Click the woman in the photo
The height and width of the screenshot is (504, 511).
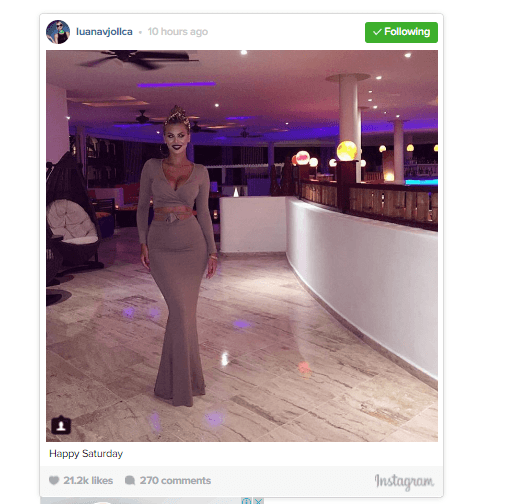point(177,257)
